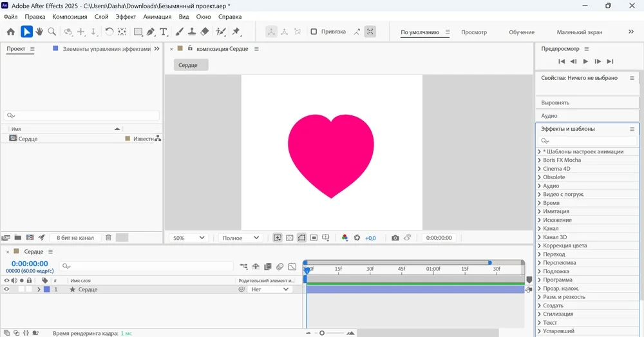Select the Puppet Pin tool
The image size is (644, 337).
[x=236, y=32]
